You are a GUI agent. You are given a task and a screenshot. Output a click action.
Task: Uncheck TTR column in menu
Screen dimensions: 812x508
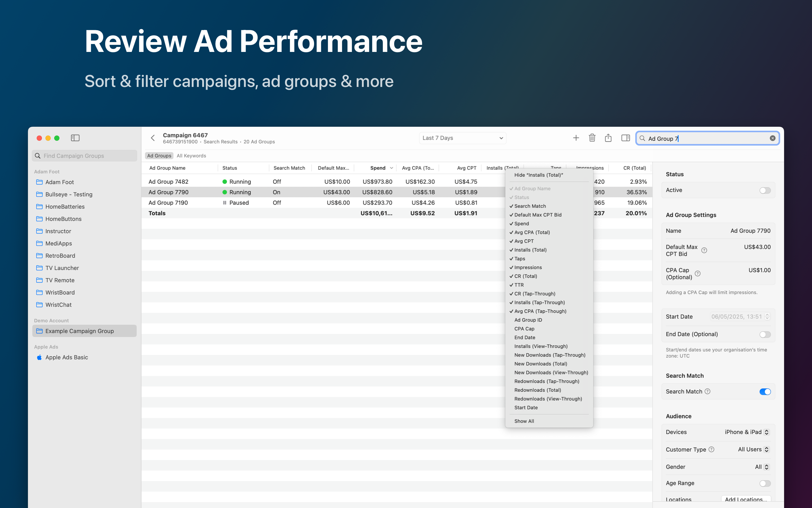(x=549, y=285)
